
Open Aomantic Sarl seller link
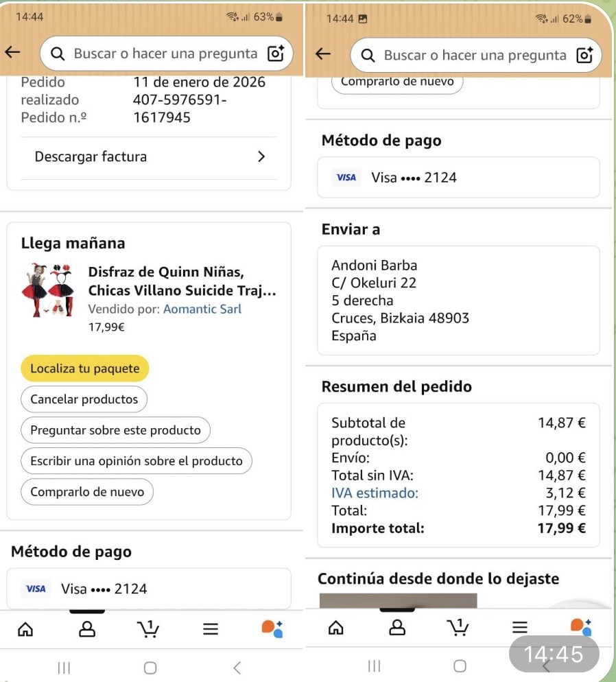tap(202, 309)
